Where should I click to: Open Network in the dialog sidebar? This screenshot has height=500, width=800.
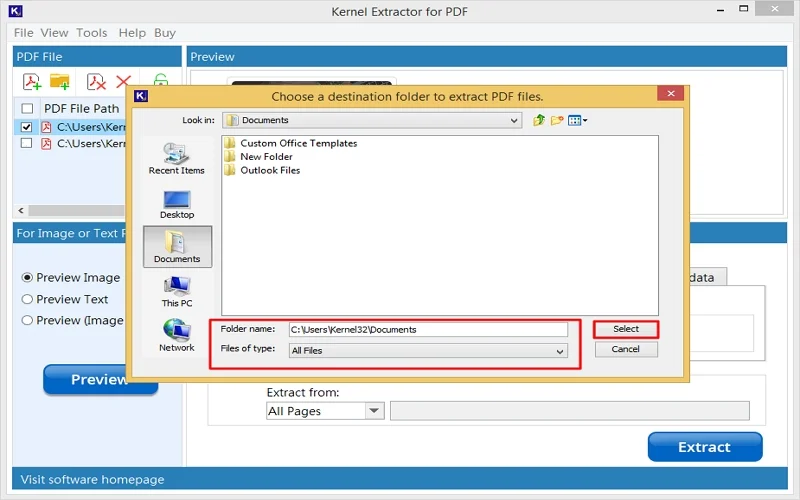[177, 336]
